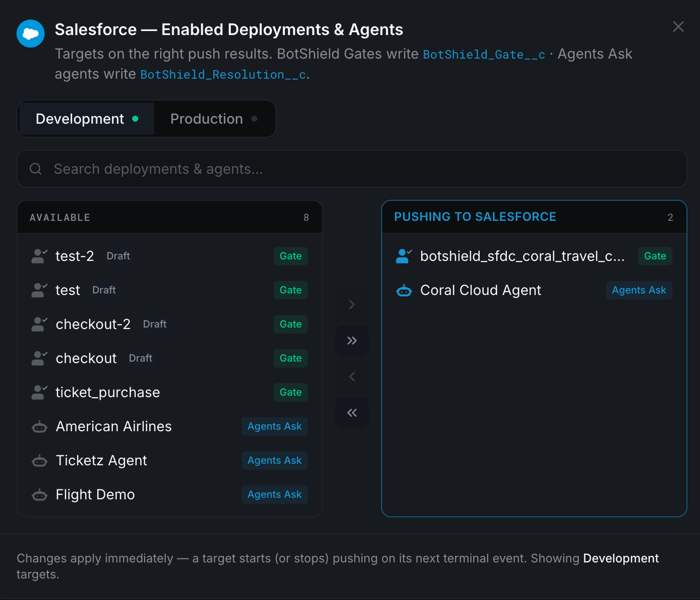
Task: Select the test-2 deployment row
Action: pos(170,256)
